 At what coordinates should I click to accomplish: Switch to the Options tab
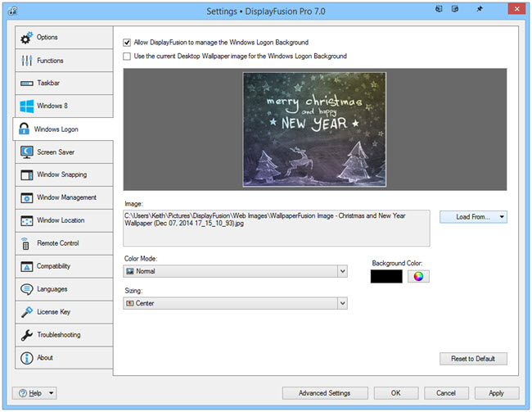64,38
